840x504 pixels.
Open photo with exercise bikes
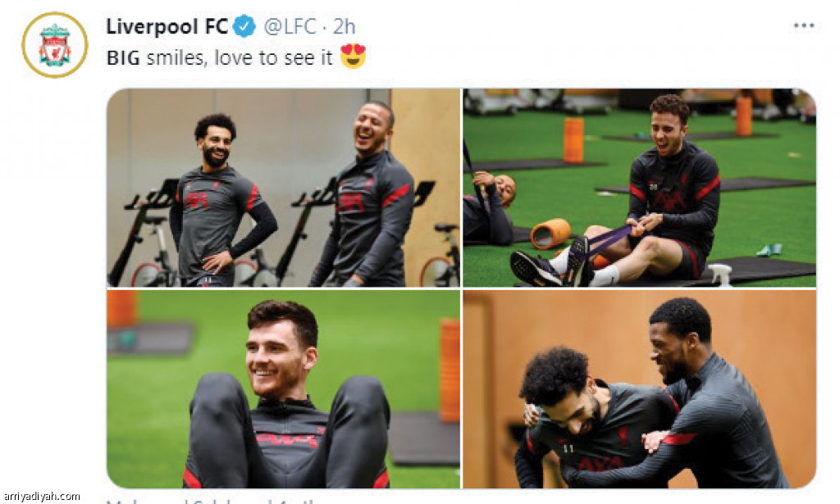coord(283,188)
